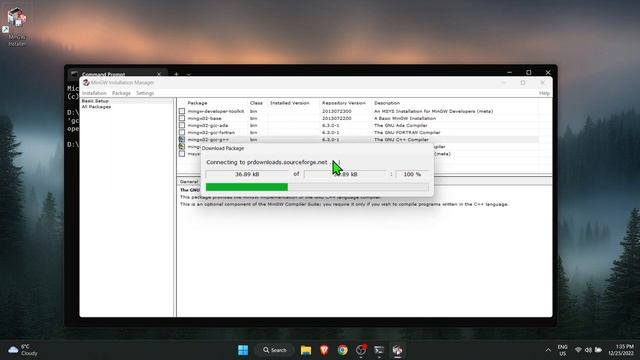The image size is (640, 360).
Task: Open File Explorer from the taskbar
Action: (x=306, y=350)
